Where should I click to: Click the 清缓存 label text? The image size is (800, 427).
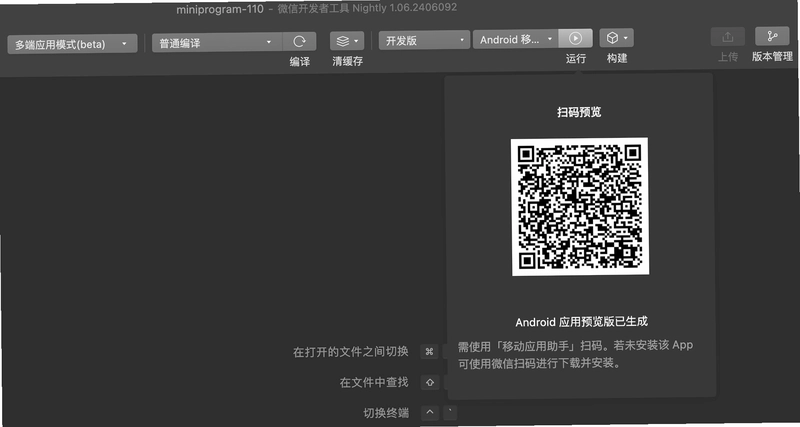pyautogui.click(x=347, y=61)
